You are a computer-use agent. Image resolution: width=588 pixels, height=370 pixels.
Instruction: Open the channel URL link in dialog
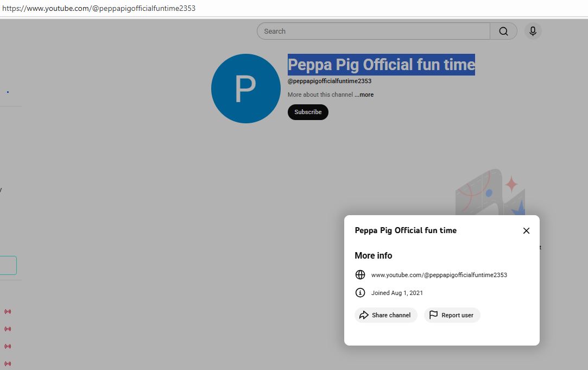(439, 275)
